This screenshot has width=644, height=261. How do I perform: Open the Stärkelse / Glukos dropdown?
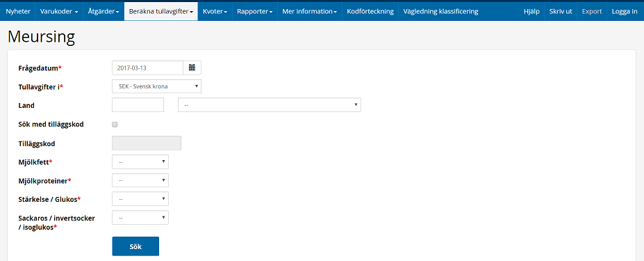[x=140, y=199]
